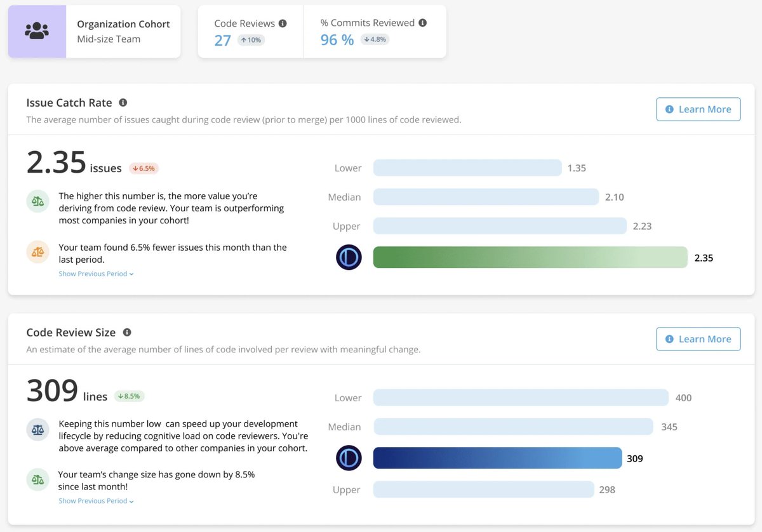
Task: Expand Show Previous Period under Code Review Size
Action: [97, 501]
